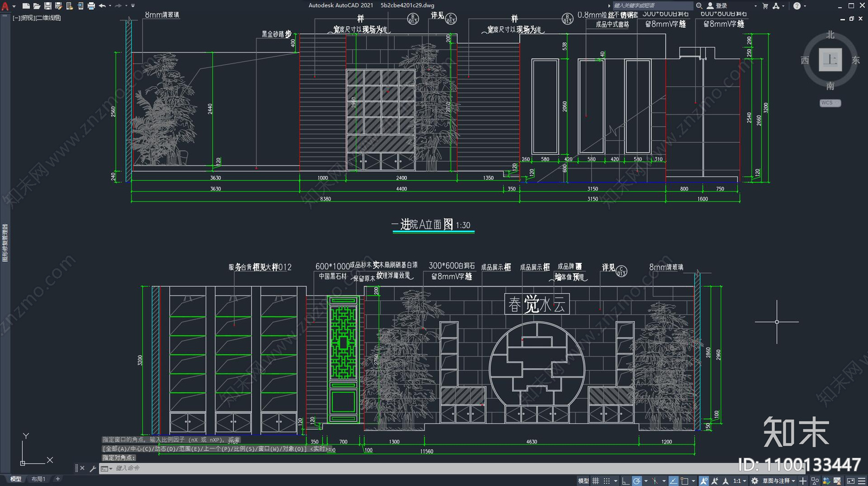Click the Plot printer icon
This screenshot has width=868, height=486.
(x=91, y=6)
